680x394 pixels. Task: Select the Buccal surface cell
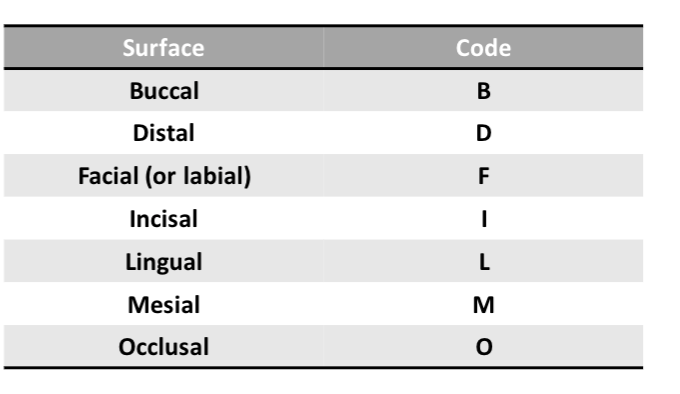click(x=163, y=91)
